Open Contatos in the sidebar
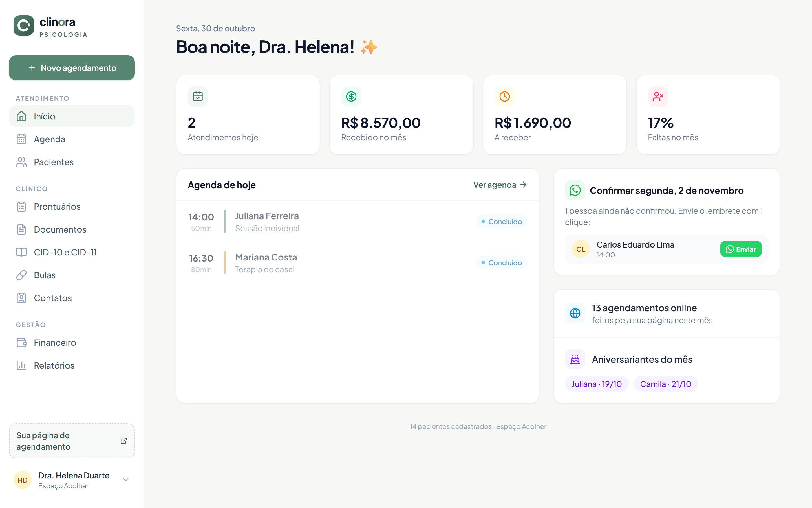The width and height of the screenshot is (812, 508). pyautogui.click(x=72, y=298)
